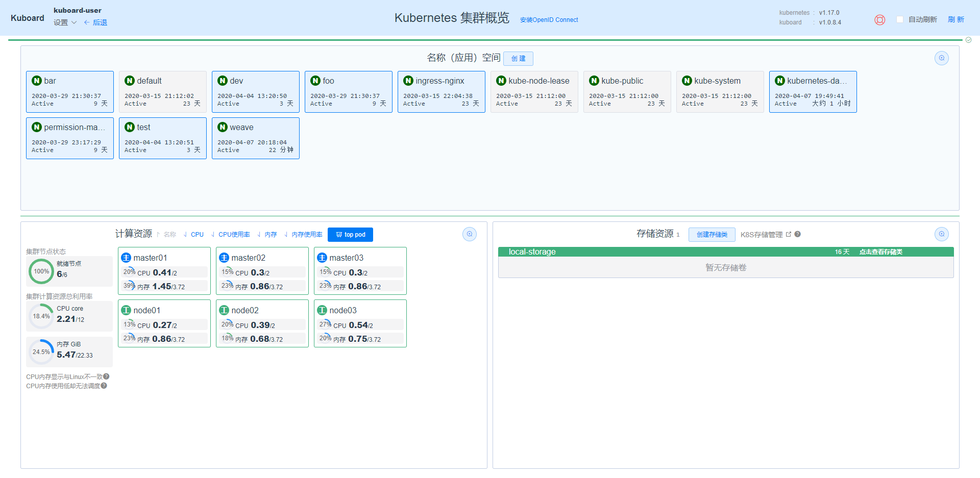980x478 pixels.
Task: Click the 创建存储类 button
Action: coord(712,235)
